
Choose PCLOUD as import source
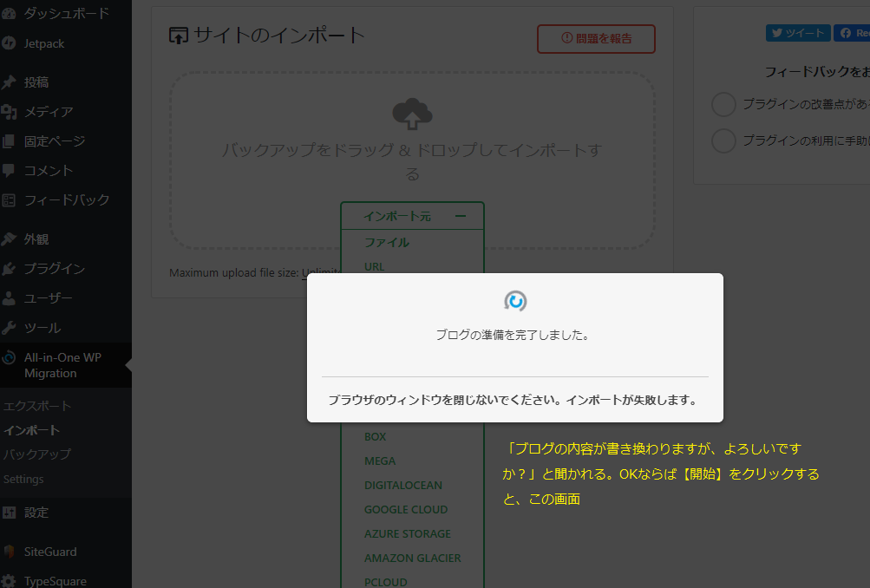386,583
